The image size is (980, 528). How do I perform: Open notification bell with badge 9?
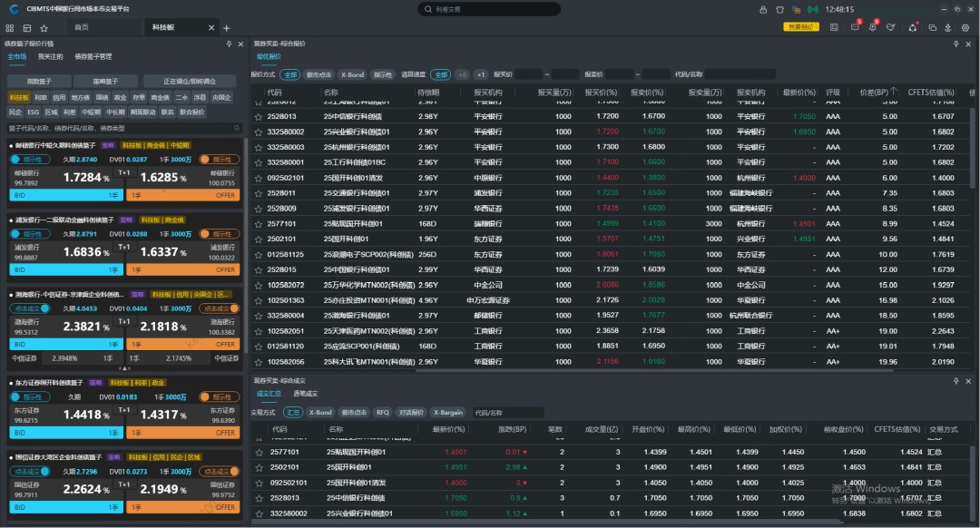[873, 27]
